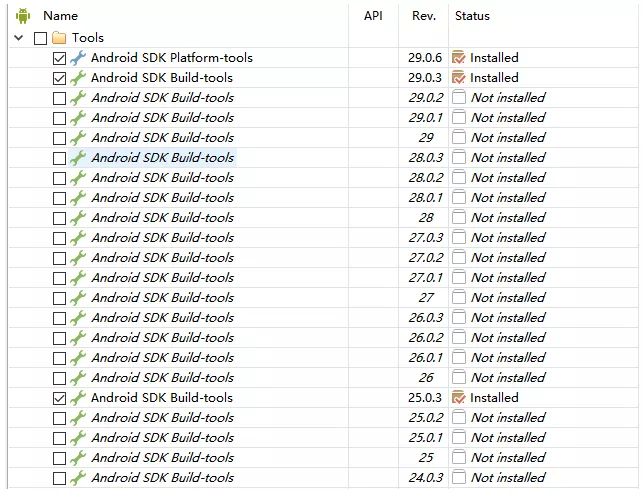Select the Build-tools row name with rev 28.0.3

point(163,158)
